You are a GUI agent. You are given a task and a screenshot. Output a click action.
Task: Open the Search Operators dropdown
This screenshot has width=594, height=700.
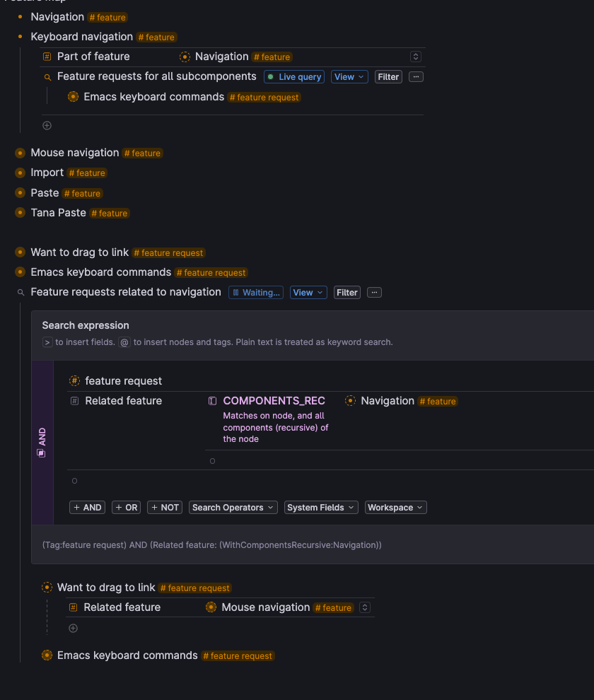coord(233,508)
